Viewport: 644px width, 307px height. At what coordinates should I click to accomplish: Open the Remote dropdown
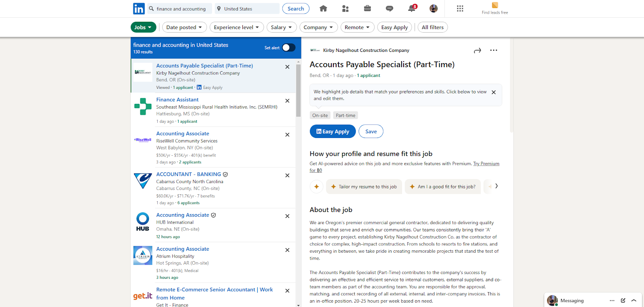click(x=357, y=27)
